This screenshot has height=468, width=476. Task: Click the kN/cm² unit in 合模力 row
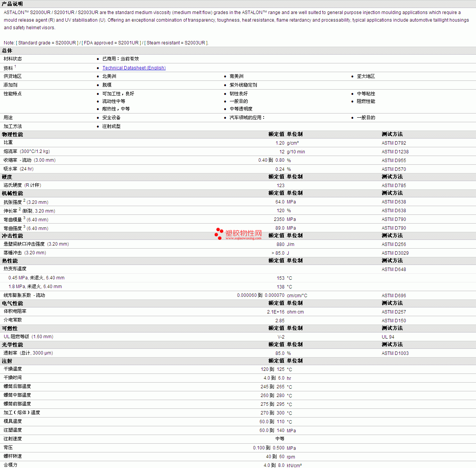(294, 465)
